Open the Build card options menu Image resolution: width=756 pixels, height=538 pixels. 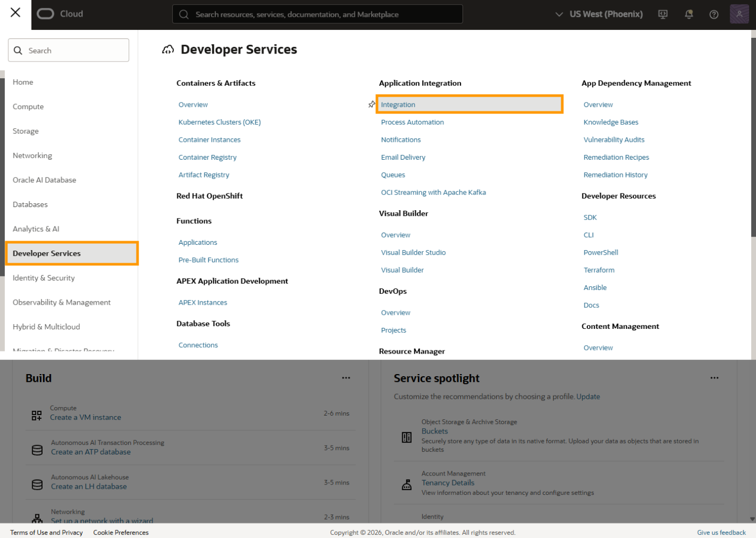[346, 378]
